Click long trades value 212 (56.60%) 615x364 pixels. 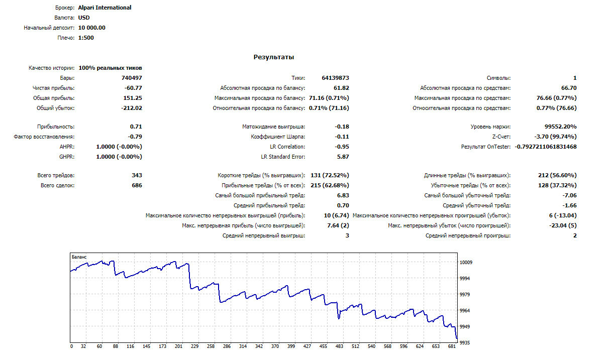pos(557,175)
